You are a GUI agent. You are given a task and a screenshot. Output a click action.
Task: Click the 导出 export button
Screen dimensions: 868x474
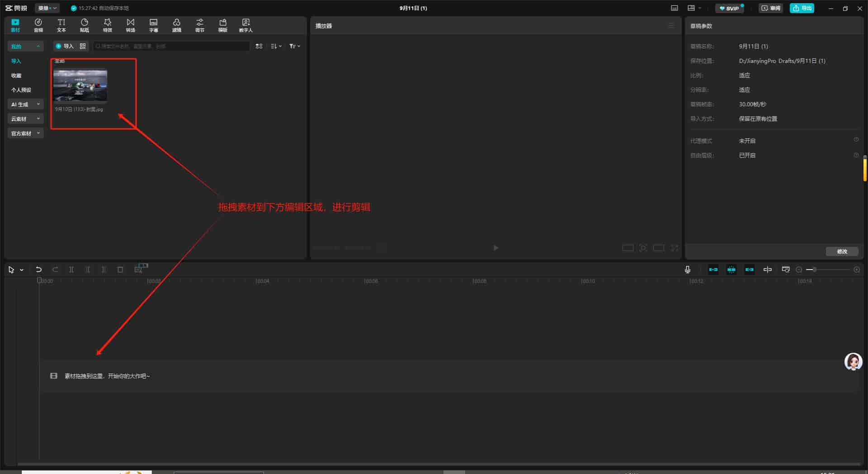tap(802, 8)
